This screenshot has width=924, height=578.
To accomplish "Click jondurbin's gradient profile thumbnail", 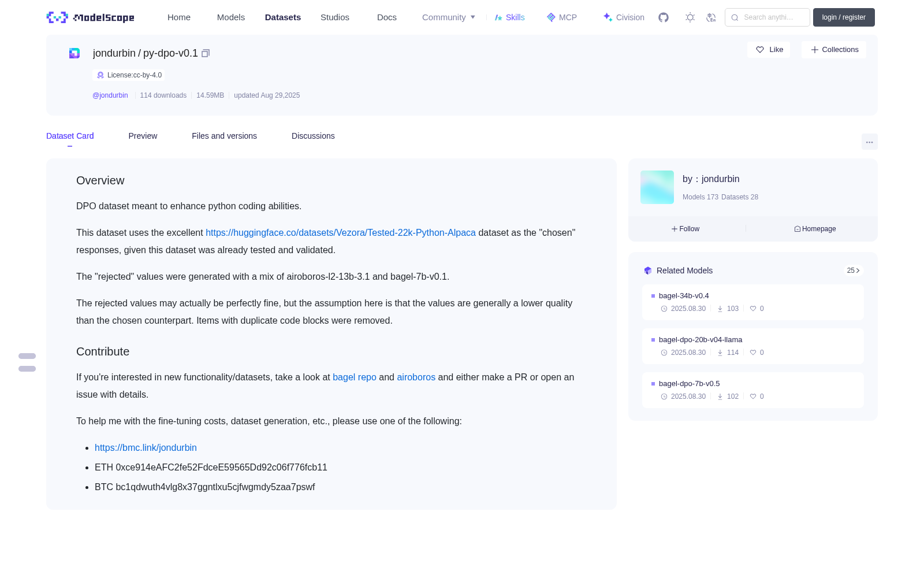I will 657,187.
